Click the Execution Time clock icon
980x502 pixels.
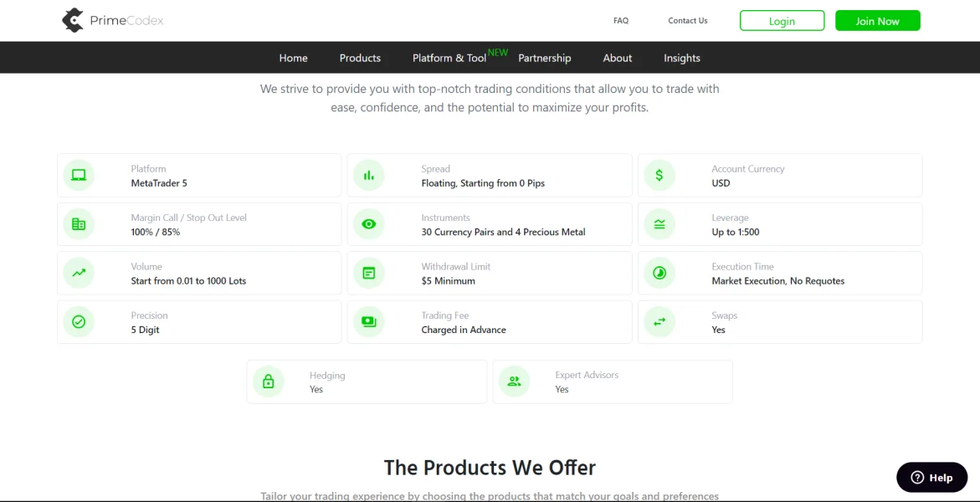point(659,273)
